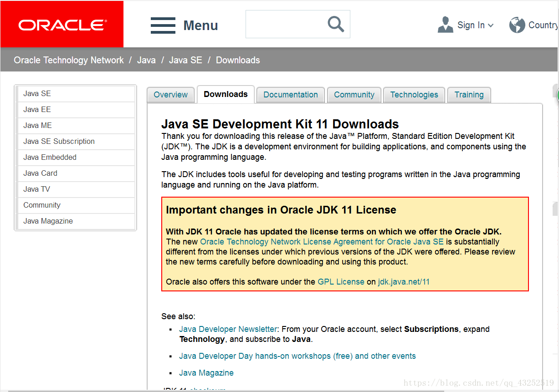Click the 'See also:' text
This screenshot has height=392, width=559.
178,316
